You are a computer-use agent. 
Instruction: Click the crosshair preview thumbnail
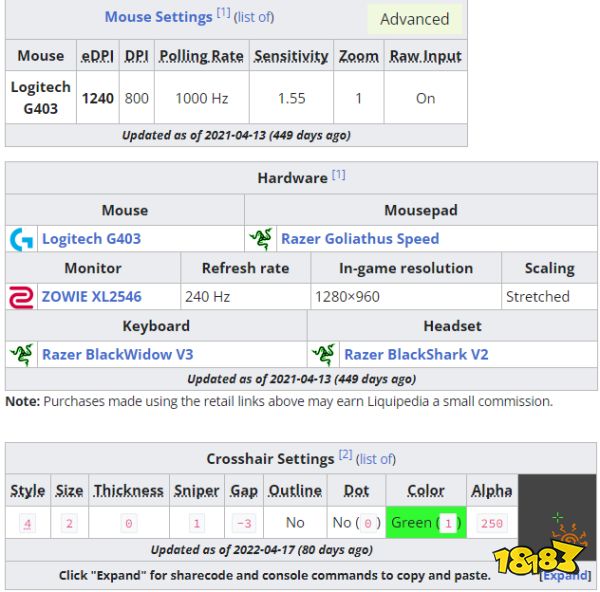[557, 518]
